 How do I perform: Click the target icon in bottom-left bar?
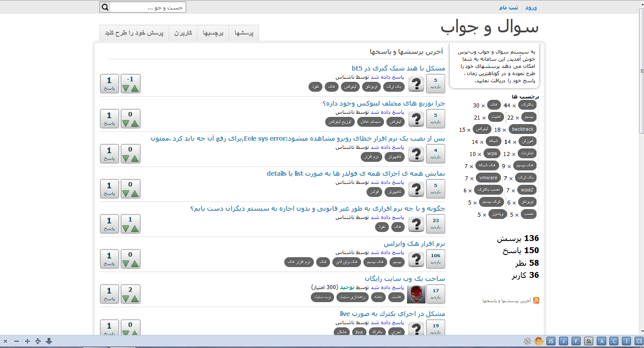pyautogui.click(x=38, y=341)
